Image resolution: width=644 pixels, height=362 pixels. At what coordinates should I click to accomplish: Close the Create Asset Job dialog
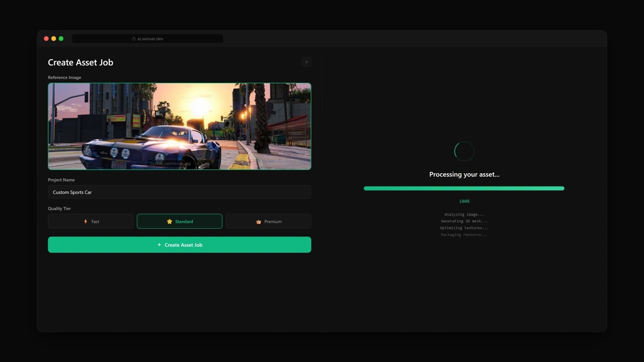(x=306, y=62)
